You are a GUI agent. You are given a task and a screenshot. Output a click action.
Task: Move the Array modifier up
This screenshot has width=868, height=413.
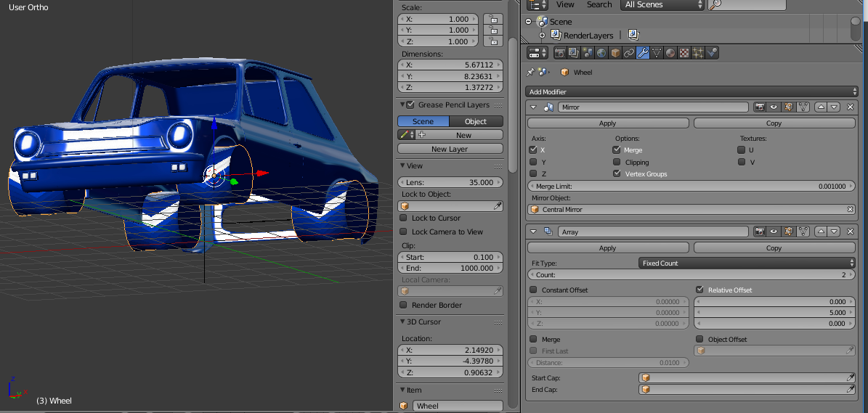[822, 232]
